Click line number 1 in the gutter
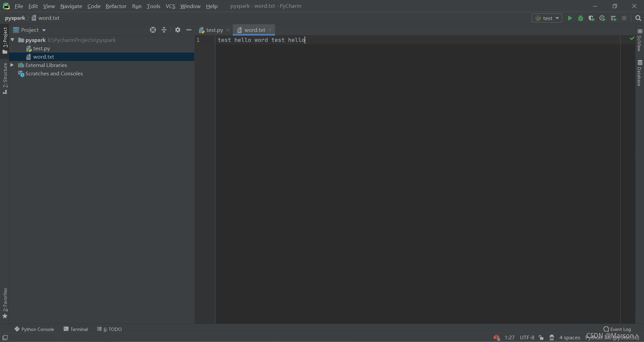644x342 pixels. point(198,40)
